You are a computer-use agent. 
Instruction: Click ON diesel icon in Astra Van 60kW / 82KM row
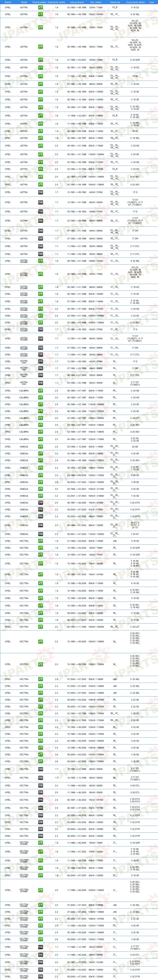click(40, 383)
